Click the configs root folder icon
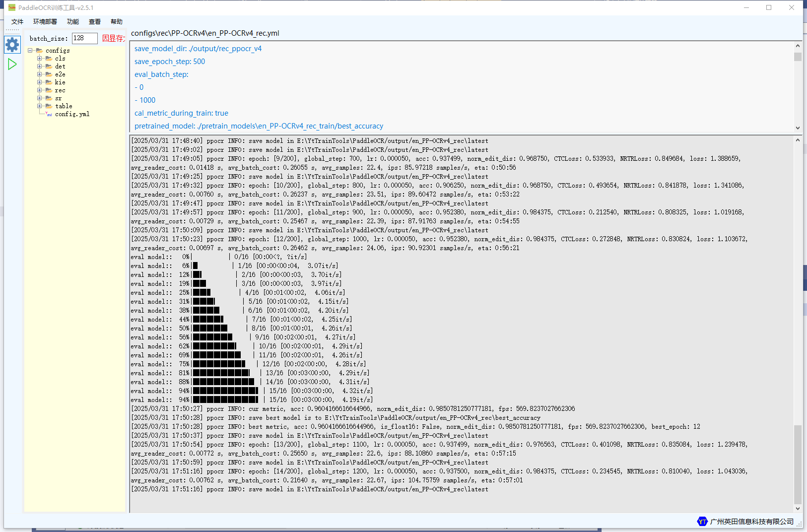This screenshot has width=807, height=532. pos(39,51)
